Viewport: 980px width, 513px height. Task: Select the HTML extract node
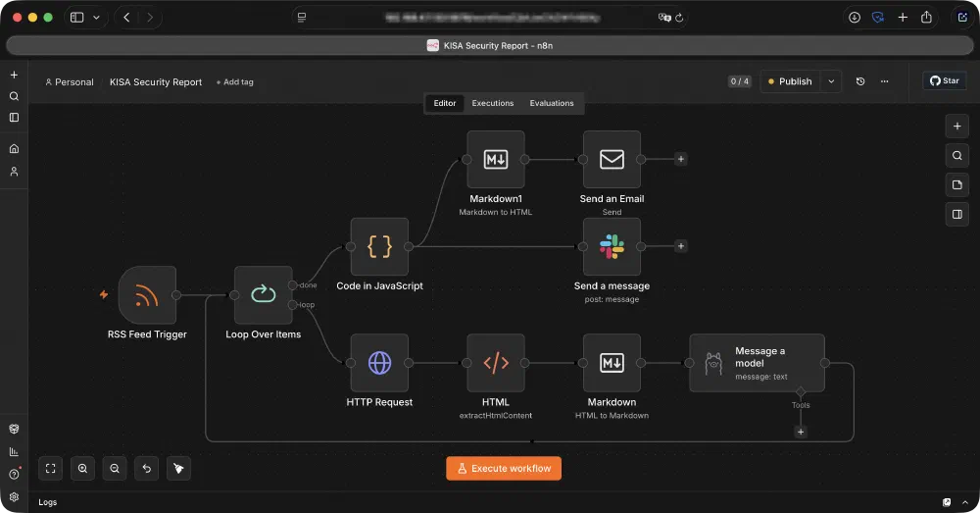(496, 363)
